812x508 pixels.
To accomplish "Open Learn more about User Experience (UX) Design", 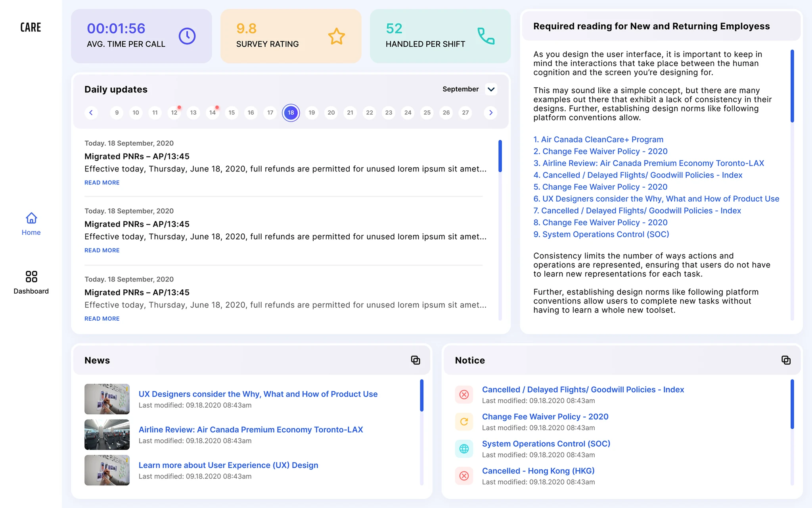I will pos(228,465).
